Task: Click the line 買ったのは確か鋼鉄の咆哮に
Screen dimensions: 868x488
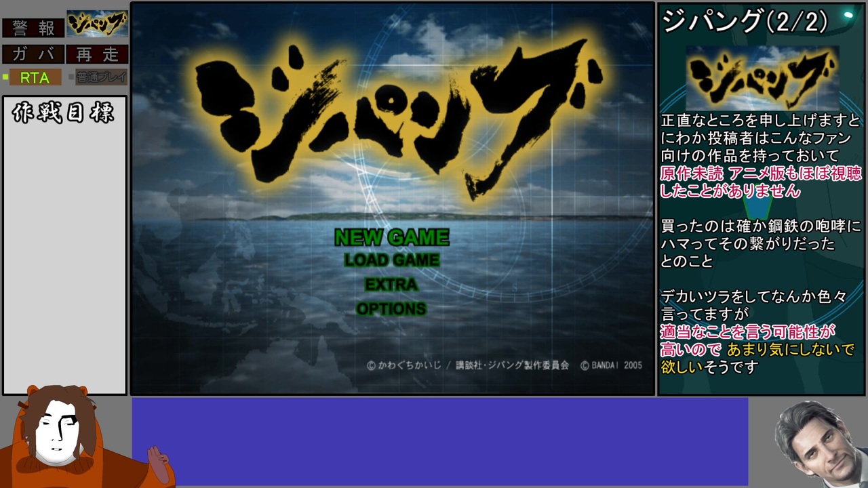Action: tap(761, 226)
